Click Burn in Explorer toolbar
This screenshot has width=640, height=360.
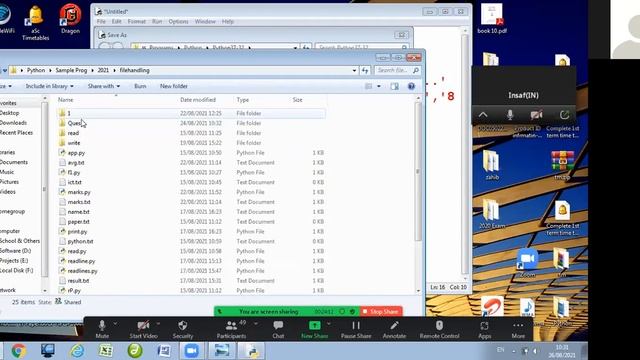(140, 86)
